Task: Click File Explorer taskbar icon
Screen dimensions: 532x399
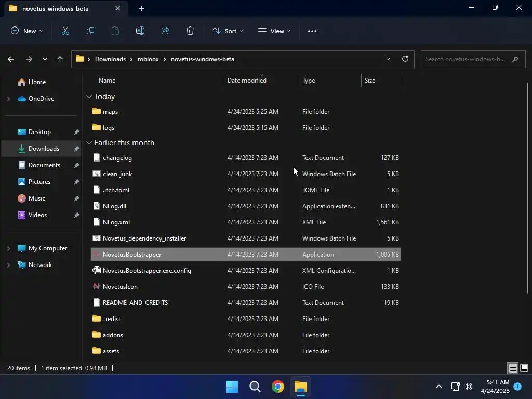Action: coord(301,387)
